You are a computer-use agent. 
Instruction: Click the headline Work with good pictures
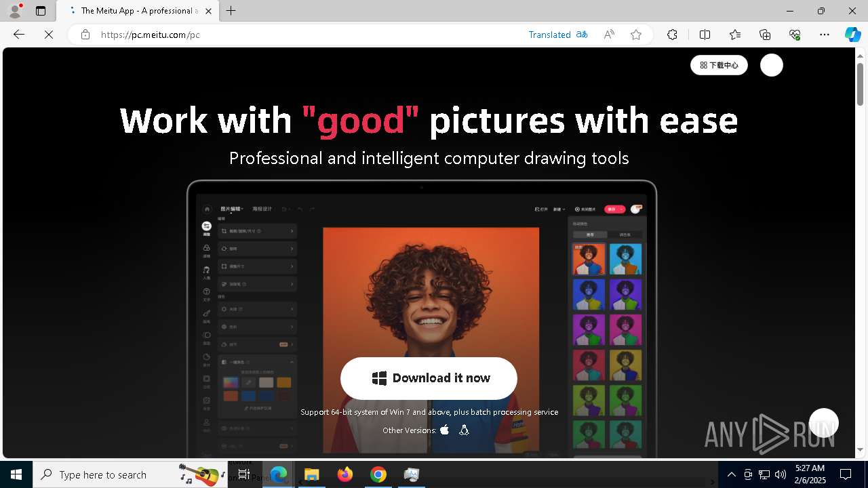coord(429,120)
